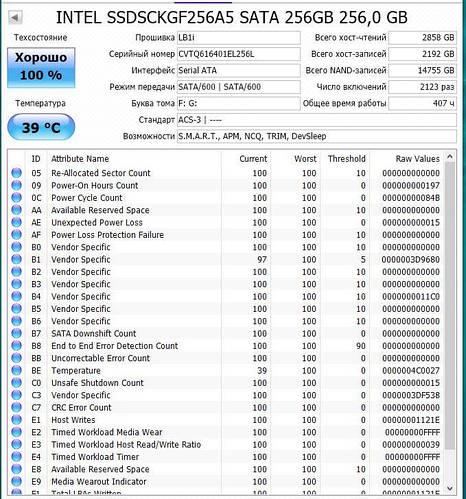Click the scrollbar down arrow
The height and width of the screenshot is (499, 466).
pyautogui.click(x=449, y=488)
